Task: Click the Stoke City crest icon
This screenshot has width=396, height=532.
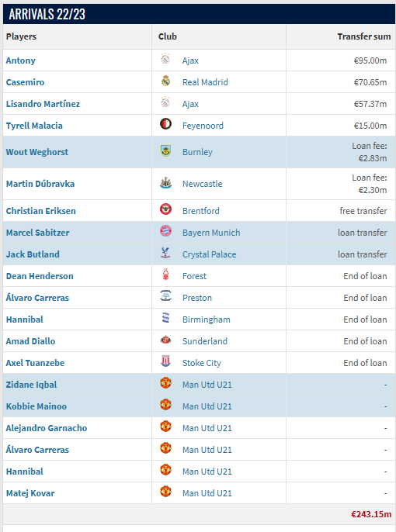Action: pos(165,361)
